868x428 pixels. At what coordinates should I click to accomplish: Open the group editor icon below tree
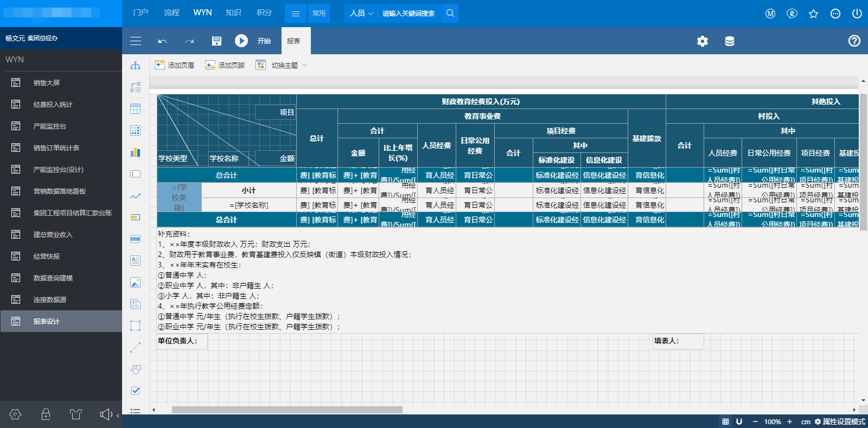coord(136,87)
